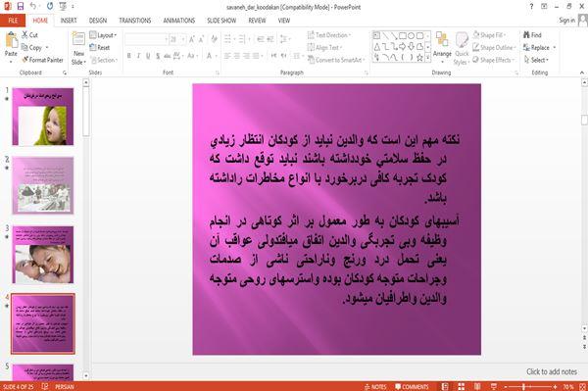Click Save icon in quick access toolbar
The height and width of the screenshot is (391, 588).
coord(21,7)
